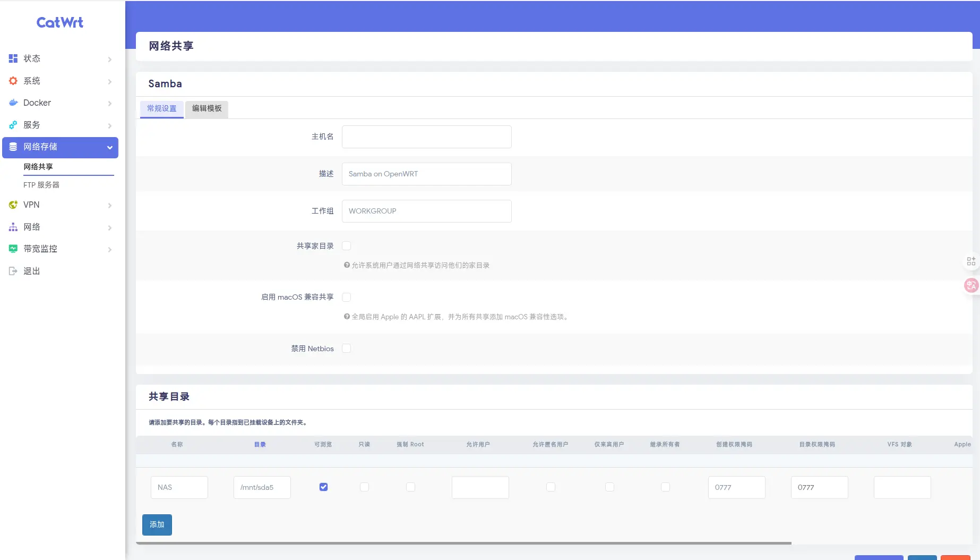The image size is (980, 560).
Task: Click the 状态 dashboard icon in sidebar
Action: click(x=13, y=58)
